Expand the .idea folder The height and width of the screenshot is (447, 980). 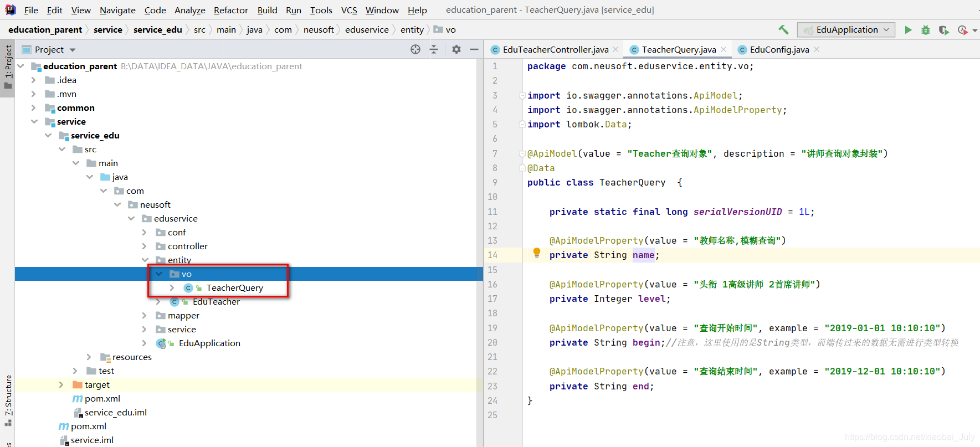point(33,80)
